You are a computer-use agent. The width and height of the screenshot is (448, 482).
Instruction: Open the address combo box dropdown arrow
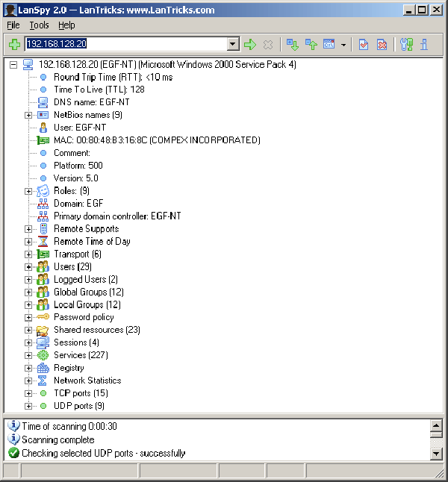[x=233, y=44]
